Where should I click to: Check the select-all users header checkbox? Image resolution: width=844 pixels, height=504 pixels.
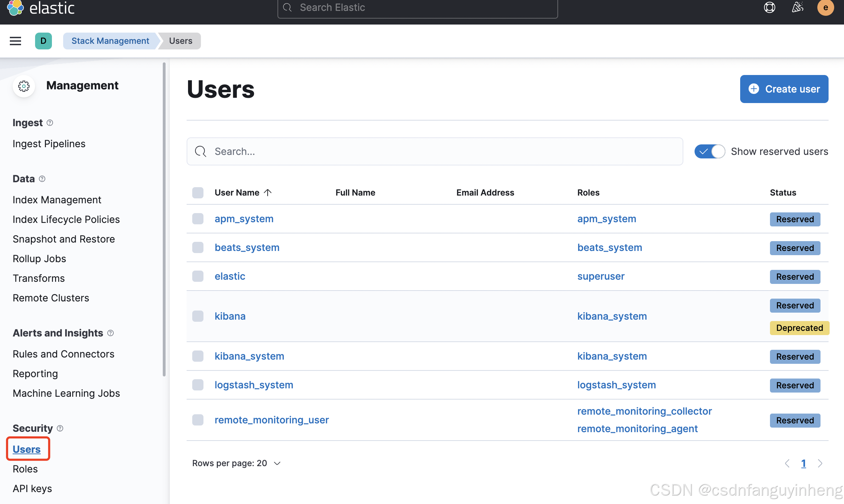click(x=198, y=192)
